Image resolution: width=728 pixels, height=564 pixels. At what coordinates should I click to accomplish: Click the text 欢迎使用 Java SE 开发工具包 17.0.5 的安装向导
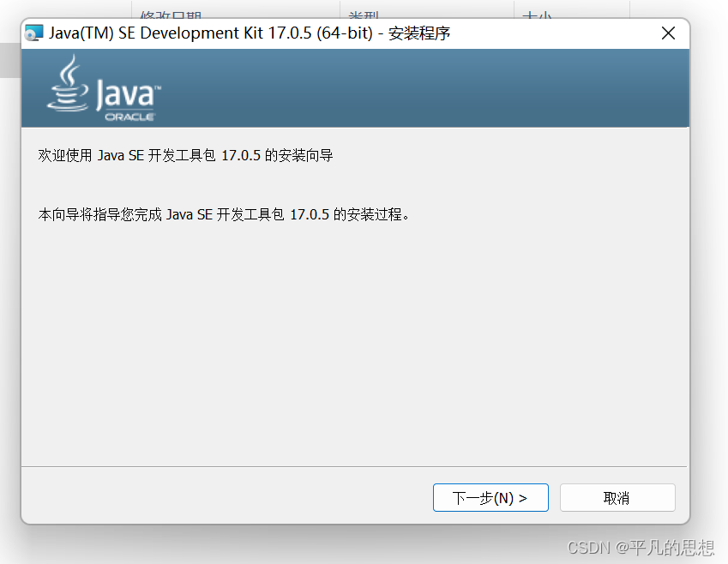(186, 155)
